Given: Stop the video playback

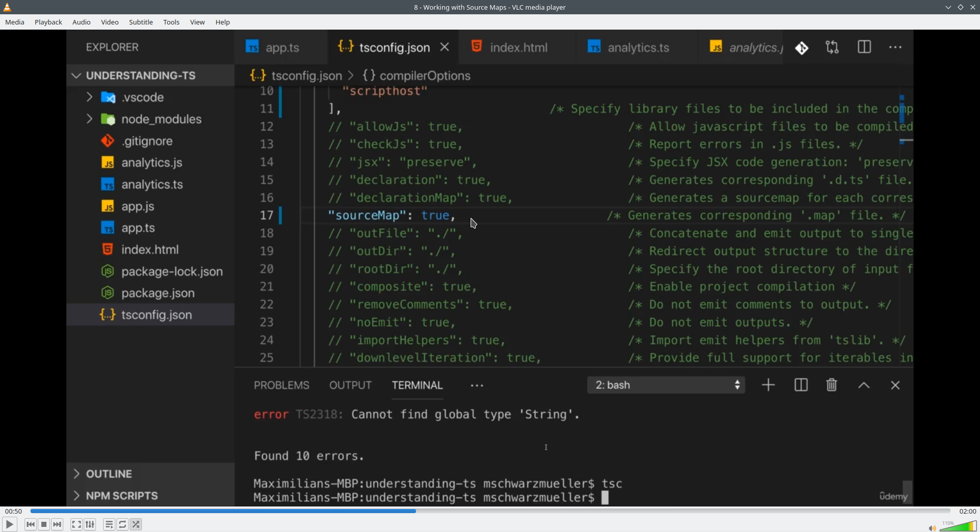Looking at the screenshot, I should [44, 524].
